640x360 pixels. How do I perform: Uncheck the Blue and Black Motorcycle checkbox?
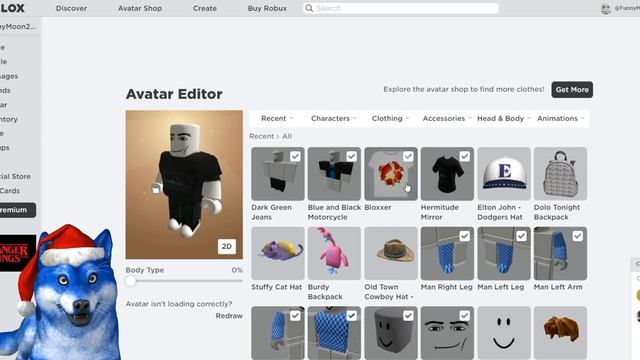pyautogui.click(x=351, y=156)
